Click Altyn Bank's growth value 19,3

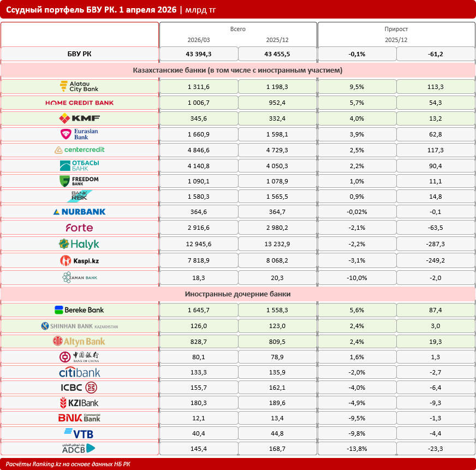click(435, 342)
